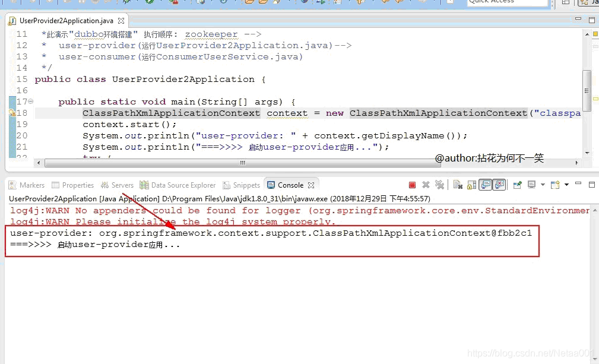
Task: Click console output '===>>>> 启动user-provider应用...' line
Action: (x=95, y=245)
